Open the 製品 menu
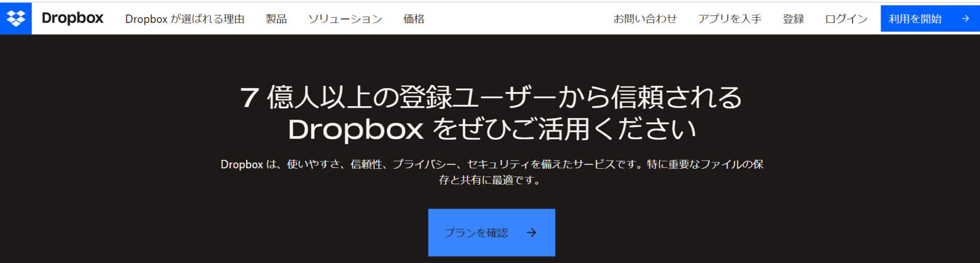 pos(276,19)
